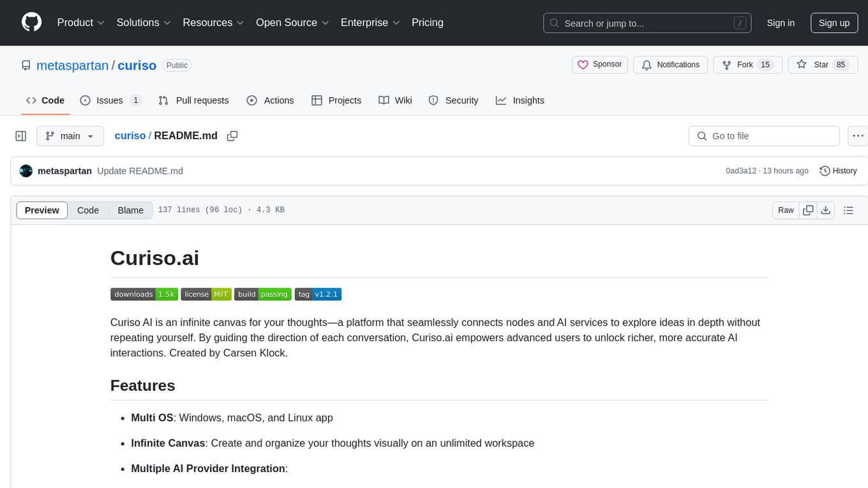
Task: Switch to the Pull requests tab
Action: click(193, 100)
